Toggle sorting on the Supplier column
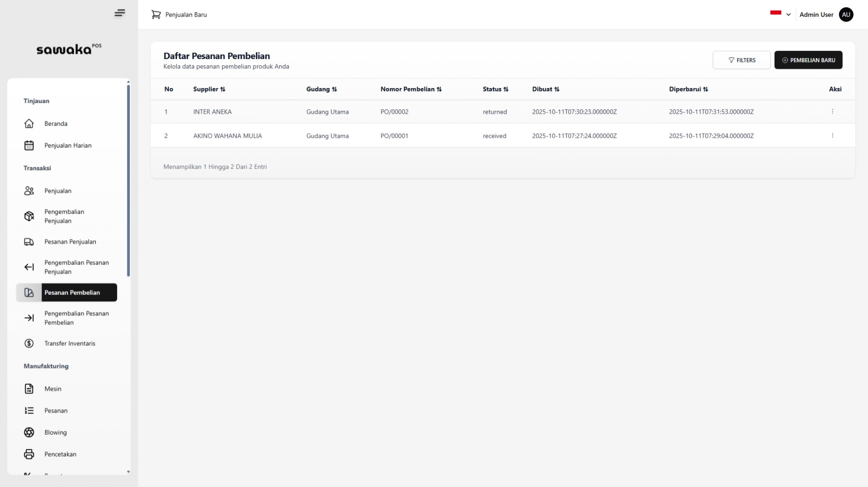This screenshot has width=868, height=487. pyautogui.click(x=223, y=89)
